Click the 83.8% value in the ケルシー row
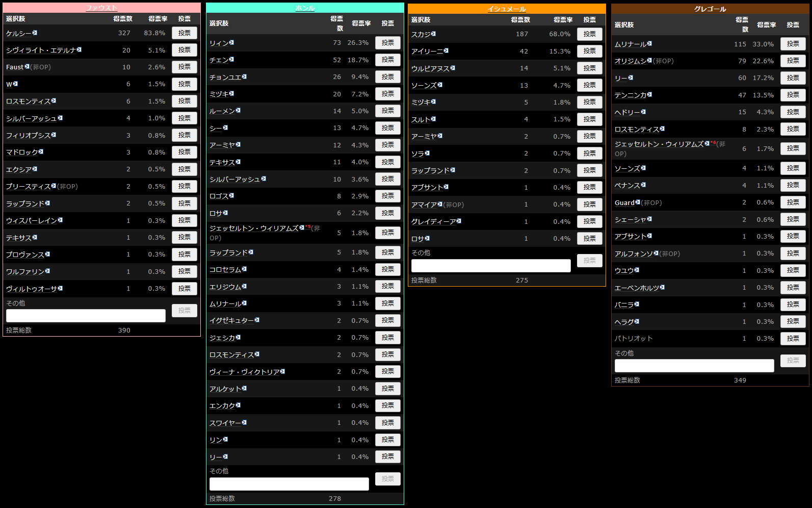 [x=154, y=33]
